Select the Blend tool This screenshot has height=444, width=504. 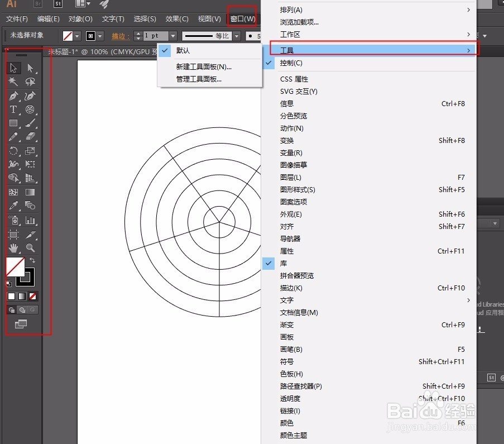tap(30, 206)
